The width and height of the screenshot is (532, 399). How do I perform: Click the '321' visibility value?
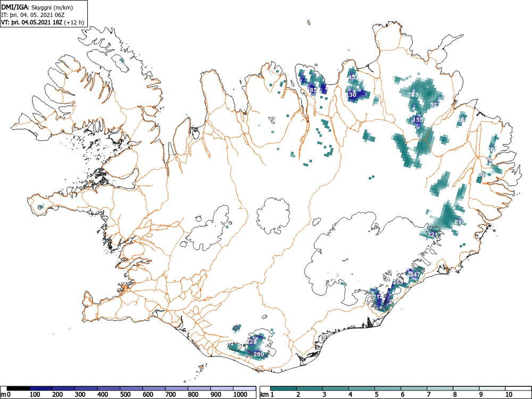tap(433, 235)
